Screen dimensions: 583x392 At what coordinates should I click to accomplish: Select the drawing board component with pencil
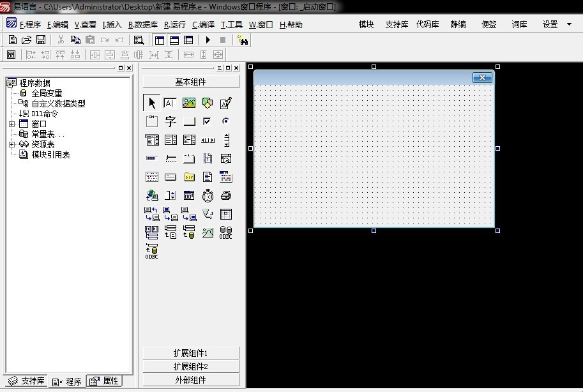click(226, 103)
